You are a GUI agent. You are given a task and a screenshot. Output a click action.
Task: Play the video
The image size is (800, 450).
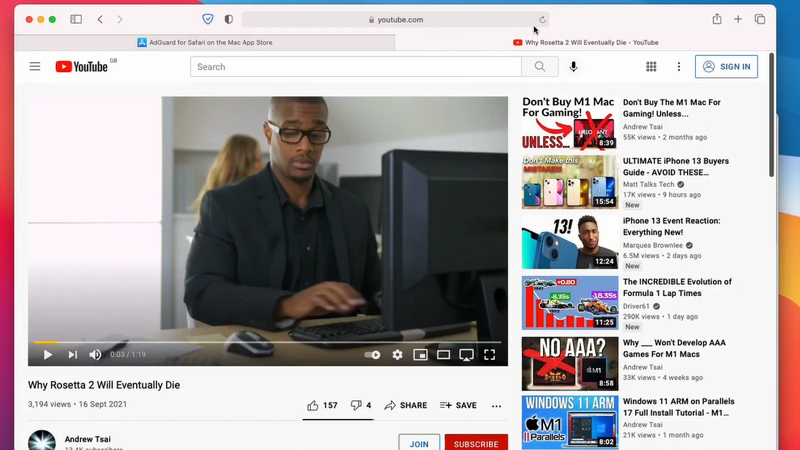click(48, 355)
